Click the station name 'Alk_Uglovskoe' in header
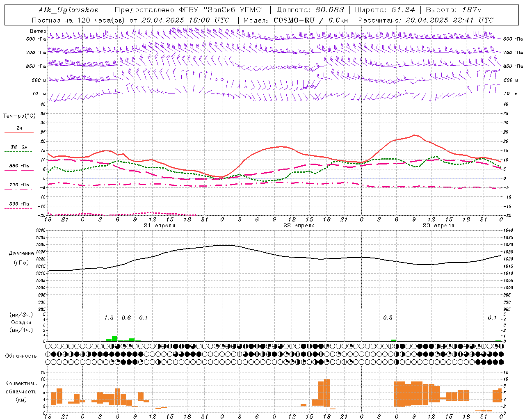This screenshot has width=525, height=420. (68, 10)
